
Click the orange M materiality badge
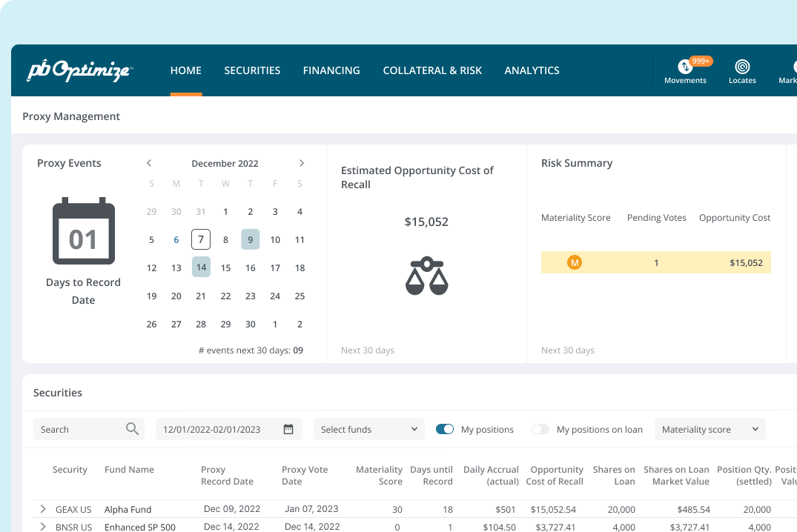click(x=574, y=262)
